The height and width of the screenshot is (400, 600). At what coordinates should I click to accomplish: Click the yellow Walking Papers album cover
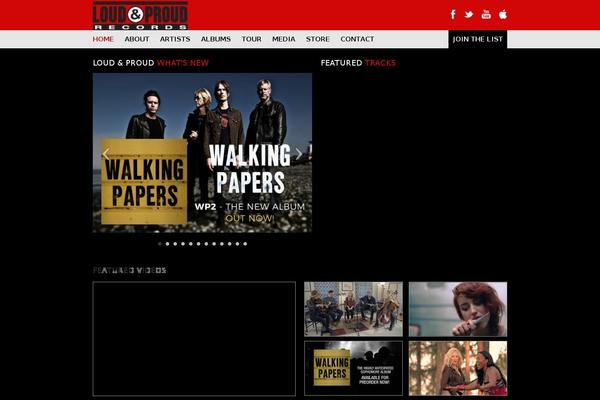pos(144,181)
